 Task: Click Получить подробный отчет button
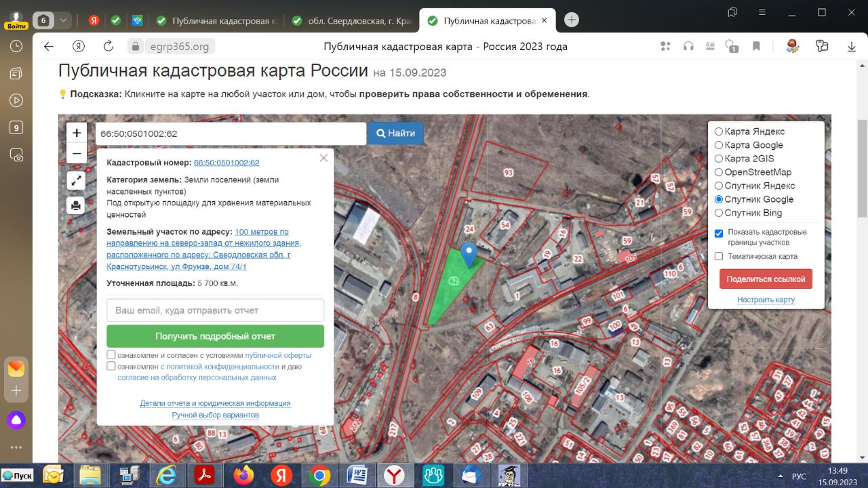pyautogui.click(x=215, y=336)
